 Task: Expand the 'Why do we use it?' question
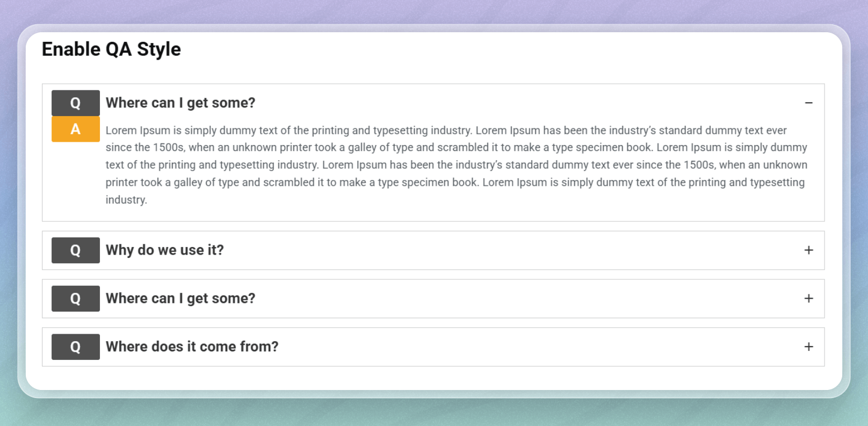tap(808, 250)
